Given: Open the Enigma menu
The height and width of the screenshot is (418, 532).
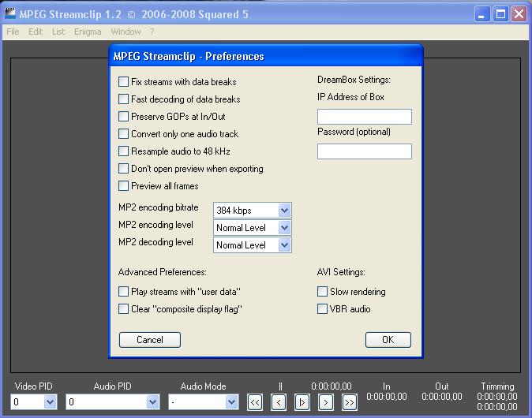Looking at the screenshot, I should point(88,32).
